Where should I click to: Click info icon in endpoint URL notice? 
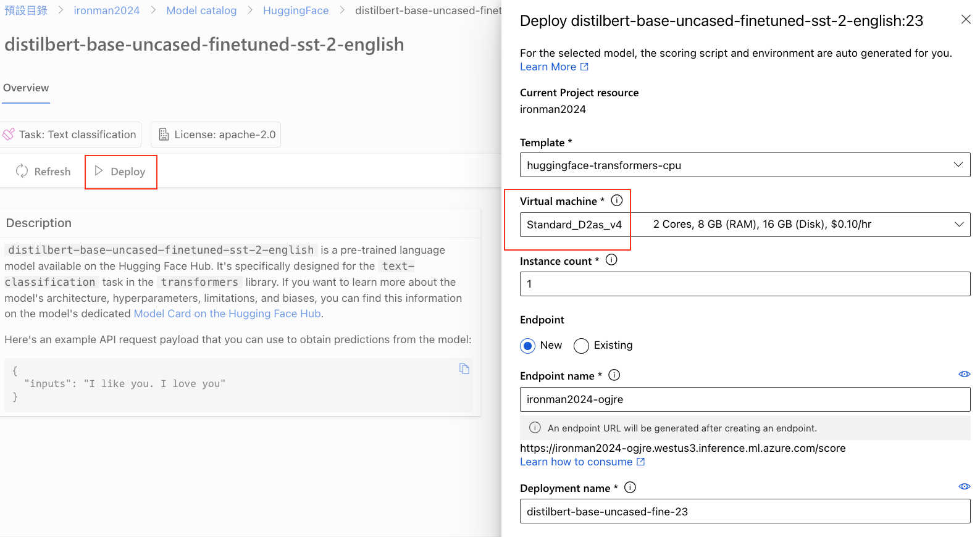click(x=535, y=428)
